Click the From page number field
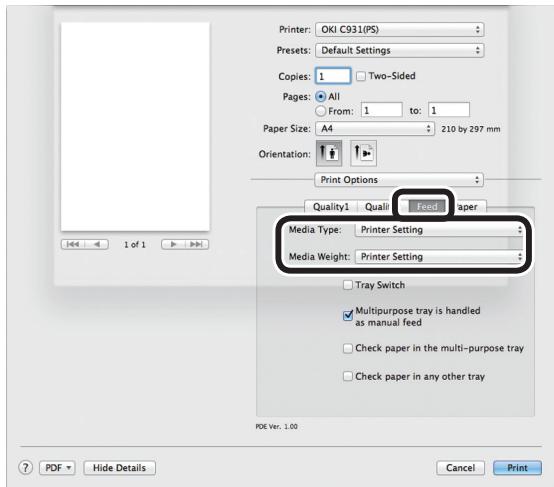This screenshot has height=487, width=554. point(382,111)
